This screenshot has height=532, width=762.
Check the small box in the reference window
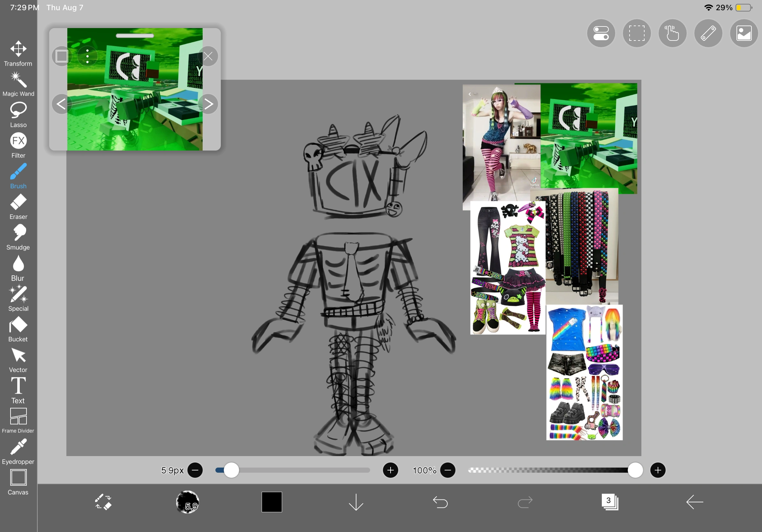[x=61, y=56]
